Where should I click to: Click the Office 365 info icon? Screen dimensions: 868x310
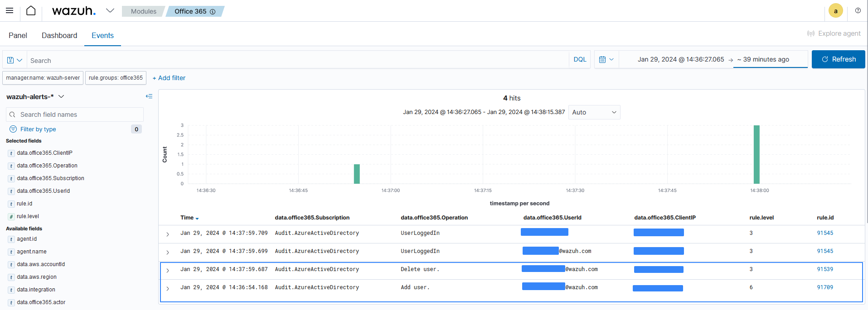click(213, 12)
